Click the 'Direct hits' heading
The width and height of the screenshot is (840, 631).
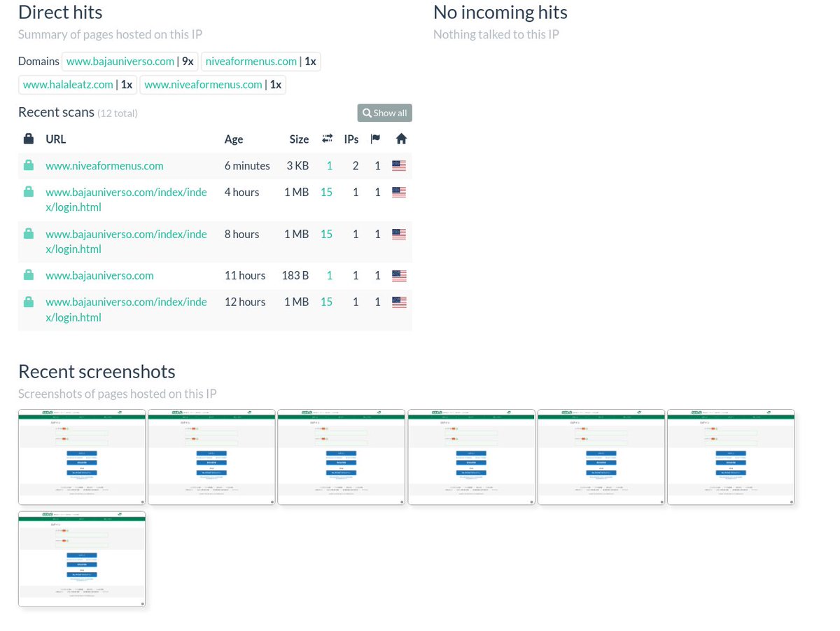[60, 12]
